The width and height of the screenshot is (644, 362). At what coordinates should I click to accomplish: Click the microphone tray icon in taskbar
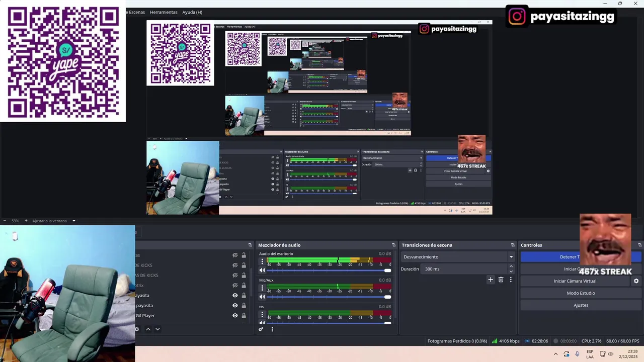click(577, 354)
